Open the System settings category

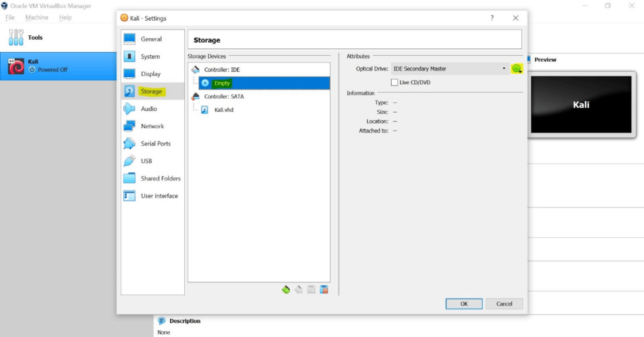tap(152, 56)
